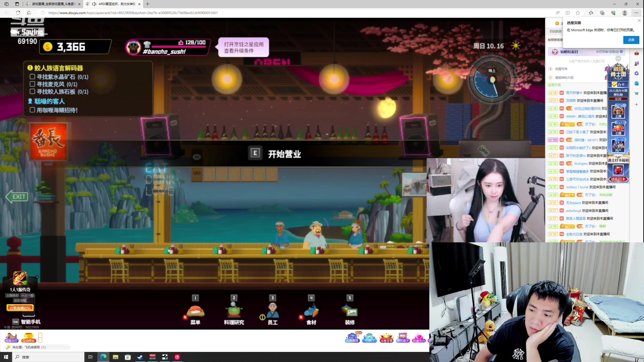
Task: Open the Windows Start menu
Action: coord(6,357)
